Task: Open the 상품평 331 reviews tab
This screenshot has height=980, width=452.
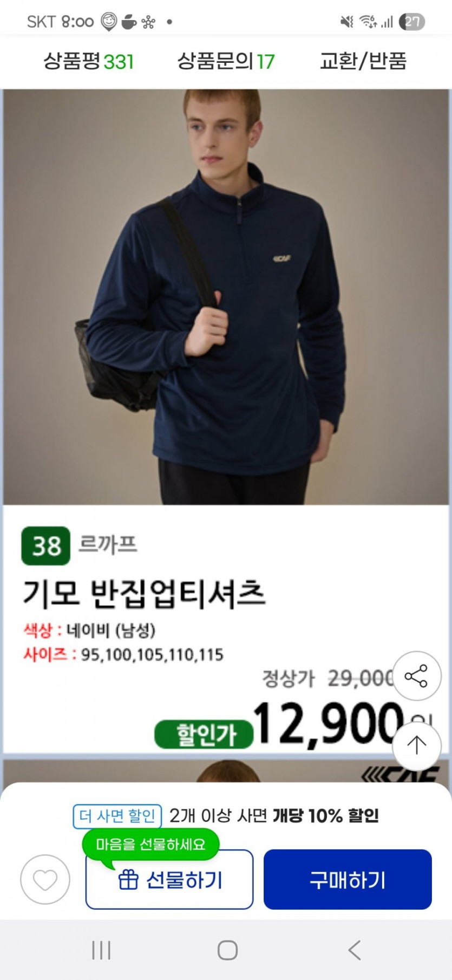Action: pyautogui.click(x=89, y=61)
